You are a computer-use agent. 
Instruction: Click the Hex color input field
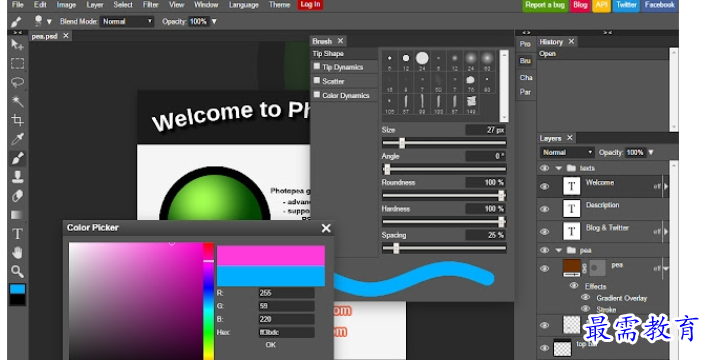click(x=286, y=332)
